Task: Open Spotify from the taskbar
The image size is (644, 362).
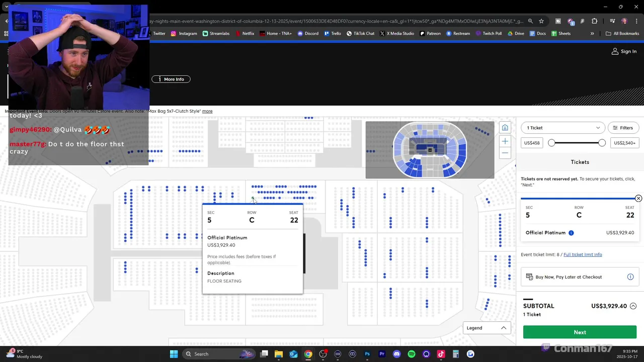Action: pyautogui.click(x=412, y=354)
